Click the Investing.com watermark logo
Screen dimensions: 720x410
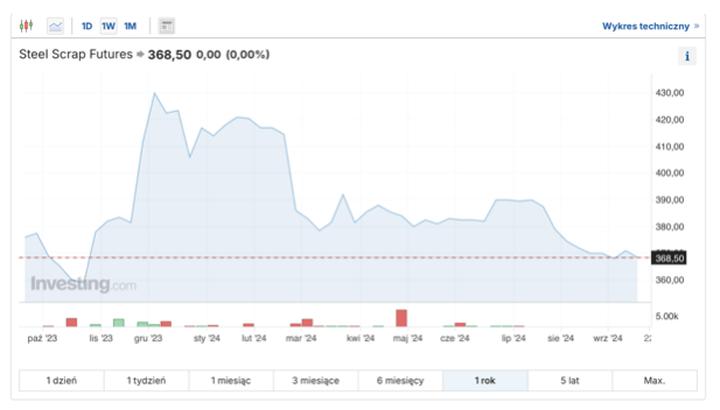(x=83, y=285)
